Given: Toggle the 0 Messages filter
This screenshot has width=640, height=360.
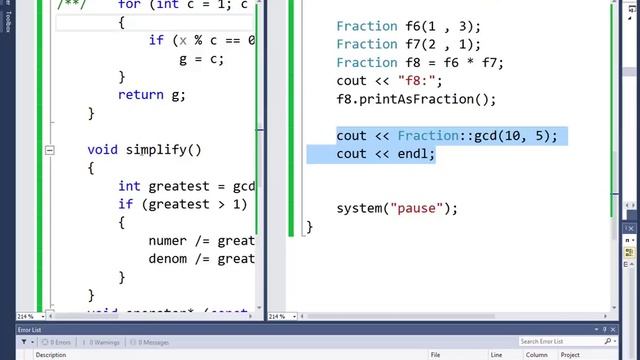Looking at the screenshot, I should [x=149, y=342].
